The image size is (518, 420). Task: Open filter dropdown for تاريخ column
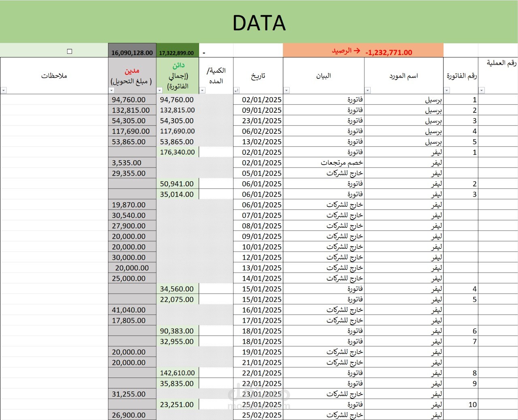(237, 90)
